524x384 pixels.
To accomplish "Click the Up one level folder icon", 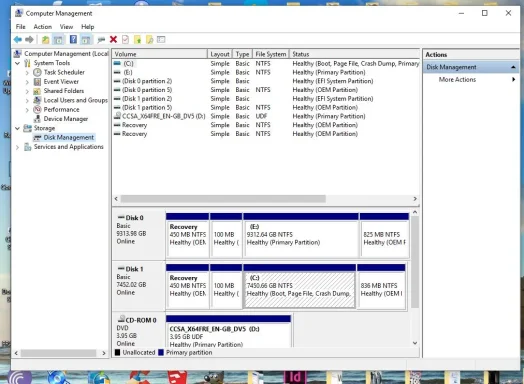I will [45, 40].
